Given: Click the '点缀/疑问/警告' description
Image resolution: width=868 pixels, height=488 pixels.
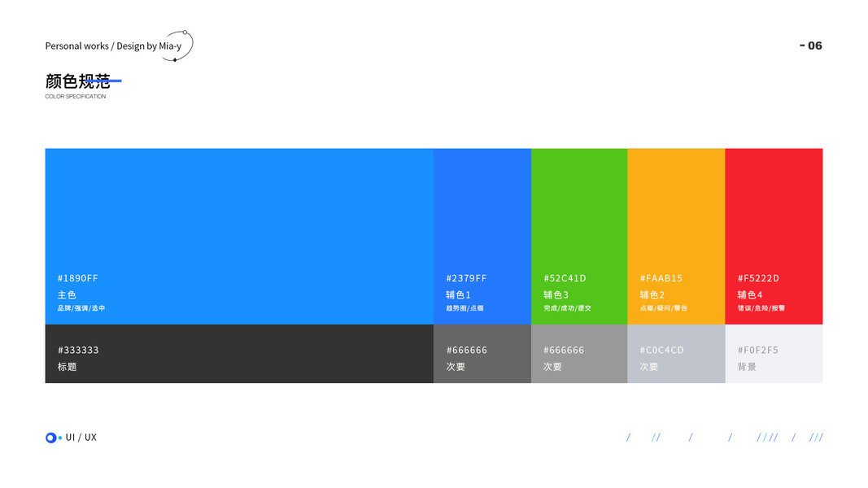Looking at the screenshot, I should click(664, 308).
